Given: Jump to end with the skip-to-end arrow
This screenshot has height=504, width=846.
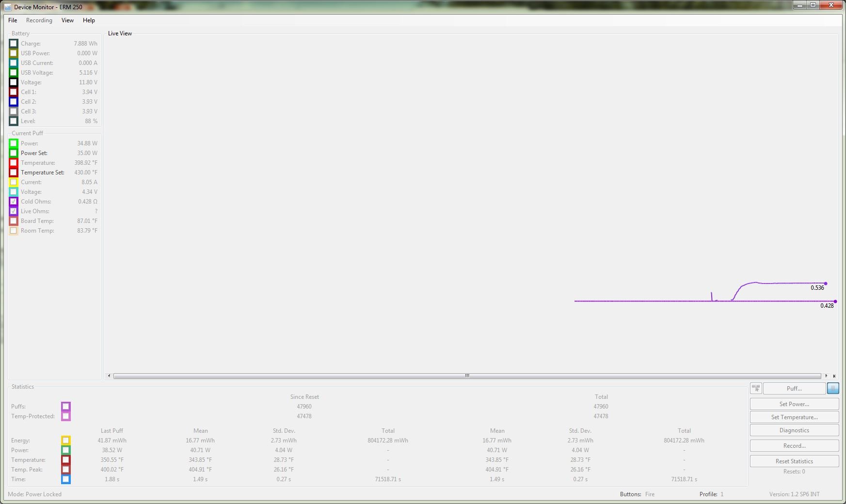Looking at the screenshot, I should coord(834,376).
